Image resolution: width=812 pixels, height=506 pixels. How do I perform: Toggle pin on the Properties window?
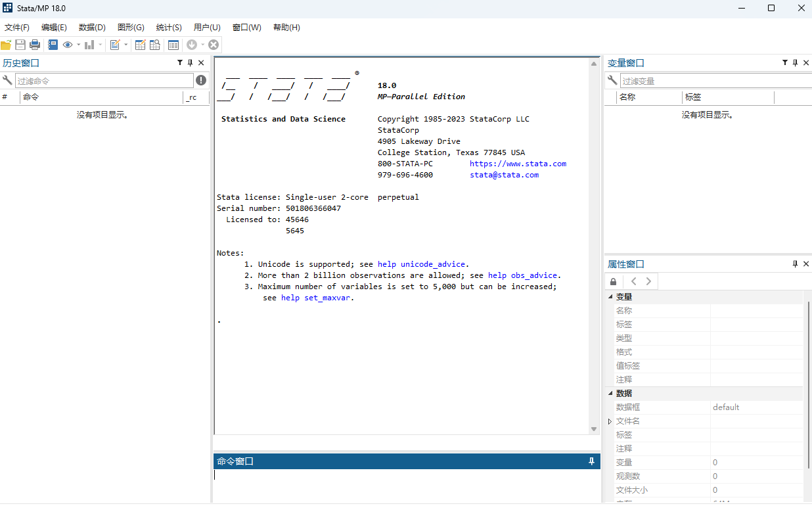pyautogui.click(x=795, y=264)
